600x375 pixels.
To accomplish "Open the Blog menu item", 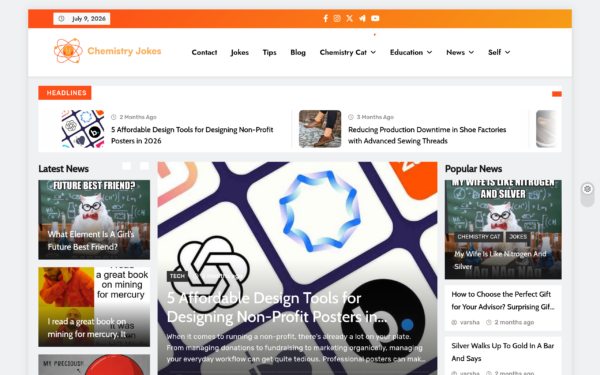I will [x=298, y=52].
